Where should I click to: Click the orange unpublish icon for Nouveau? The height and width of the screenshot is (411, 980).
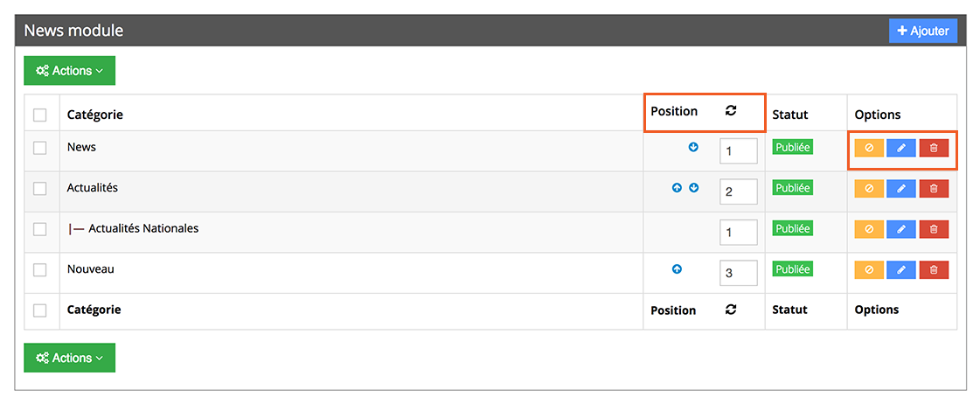pyautogui.click(x=869, y=269)
